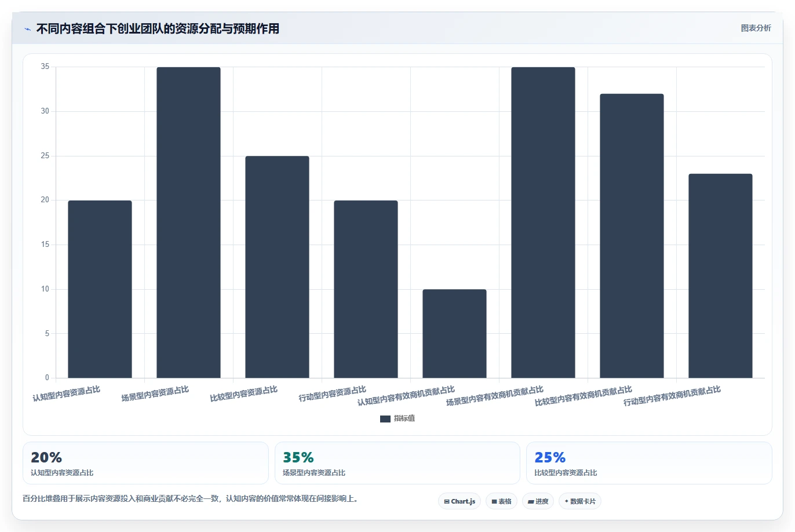Click the sparkle icon in the 数据卡片 tag

(x=567, y=501)
